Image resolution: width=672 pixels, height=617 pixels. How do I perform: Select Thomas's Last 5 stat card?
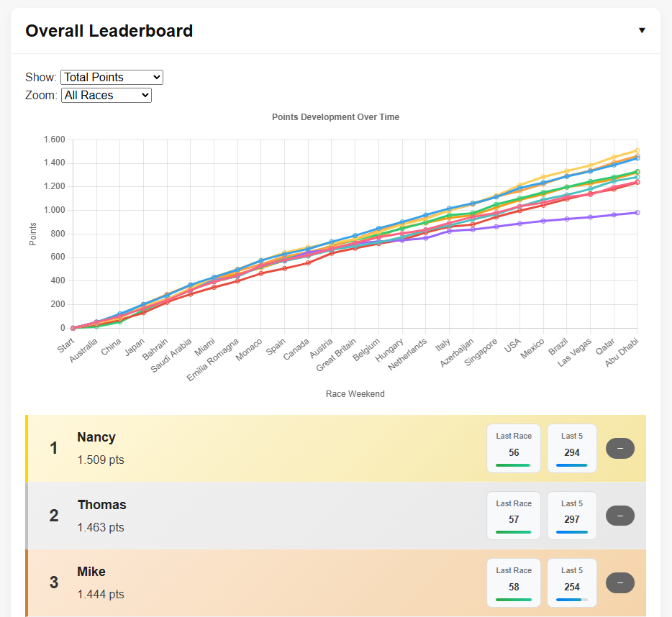[x=571, y=516]
